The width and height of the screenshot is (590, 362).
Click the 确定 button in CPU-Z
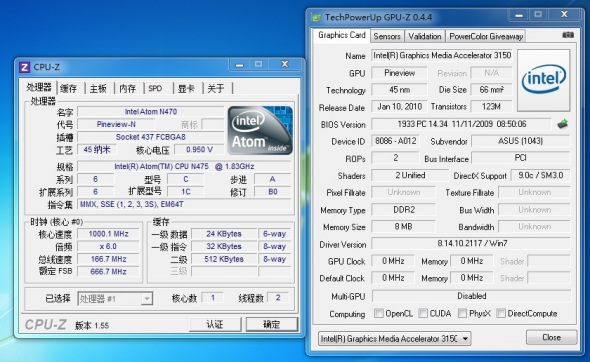pos(271,324)
